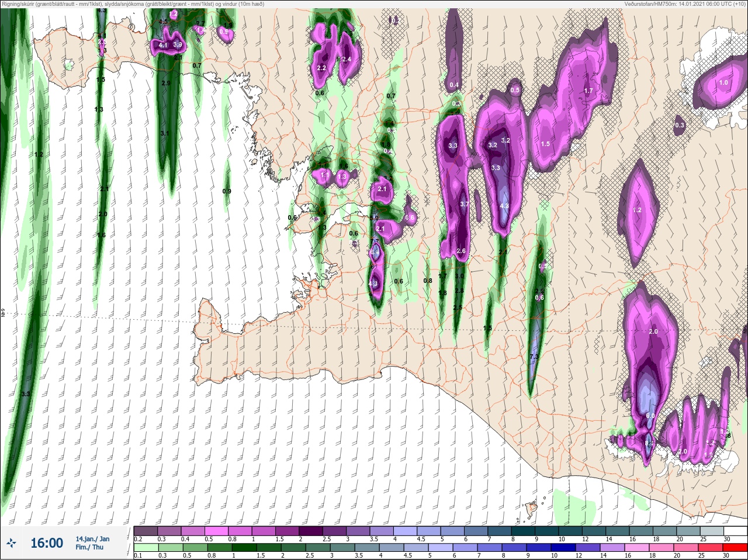Click the 2.2 snowfall value label

(x=321, y=68)
